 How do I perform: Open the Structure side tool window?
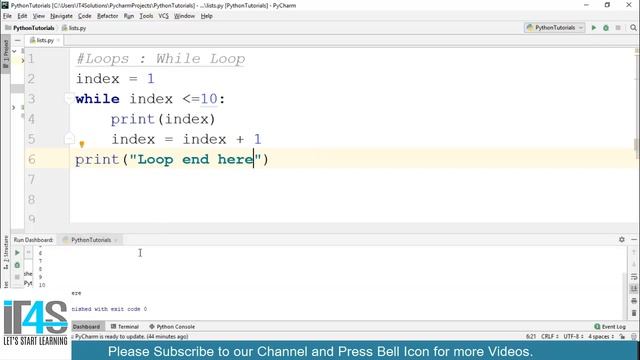tap(6, 253)
